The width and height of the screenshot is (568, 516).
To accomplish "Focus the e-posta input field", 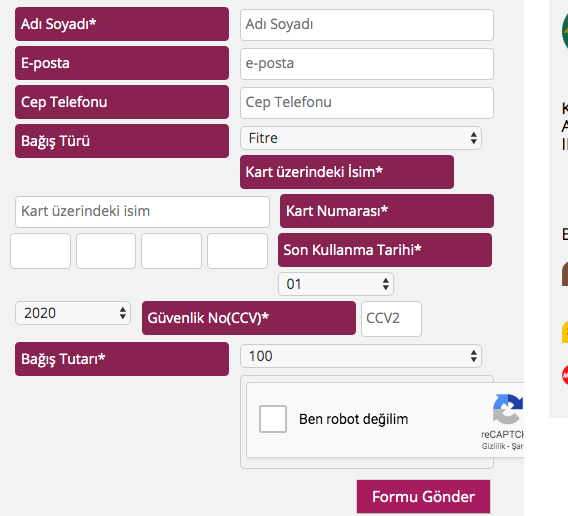I will coord(367,64).
